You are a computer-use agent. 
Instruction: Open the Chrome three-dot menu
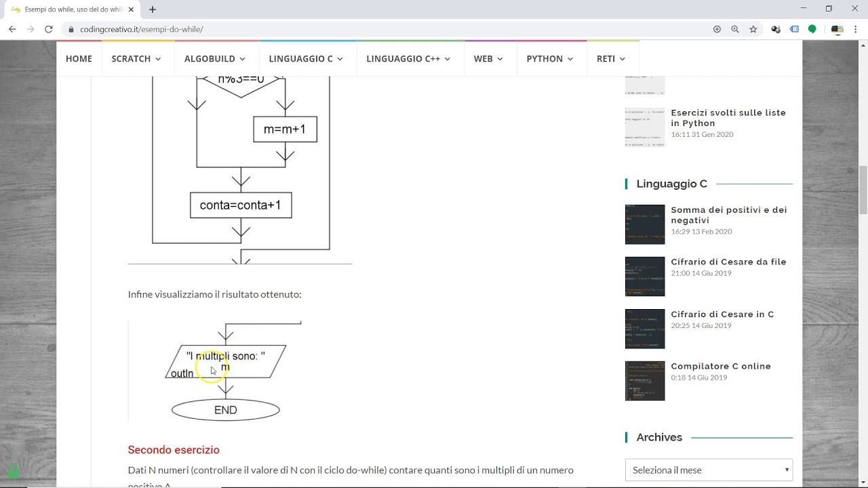(856, 29)
